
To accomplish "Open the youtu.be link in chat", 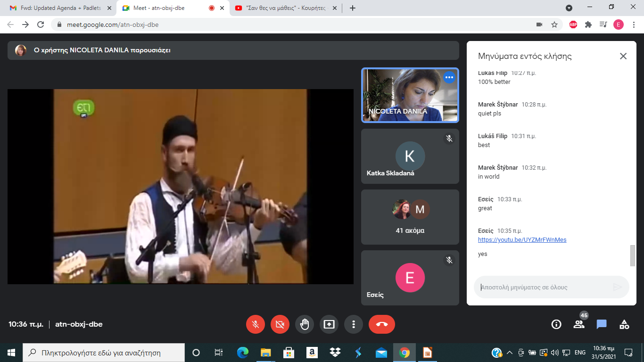I will (522, 239).
